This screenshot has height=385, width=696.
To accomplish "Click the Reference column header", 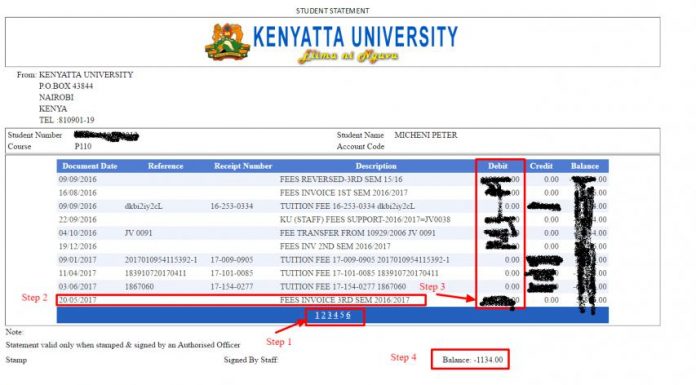I will [x=166, y=166].
